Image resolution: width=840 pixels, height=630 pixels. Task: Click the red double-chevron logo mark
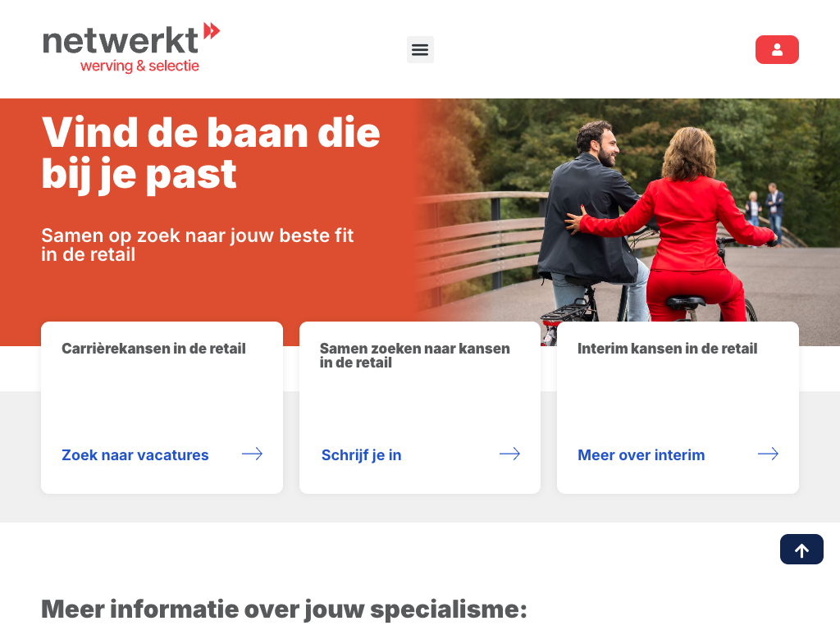(x=212, y=31)
